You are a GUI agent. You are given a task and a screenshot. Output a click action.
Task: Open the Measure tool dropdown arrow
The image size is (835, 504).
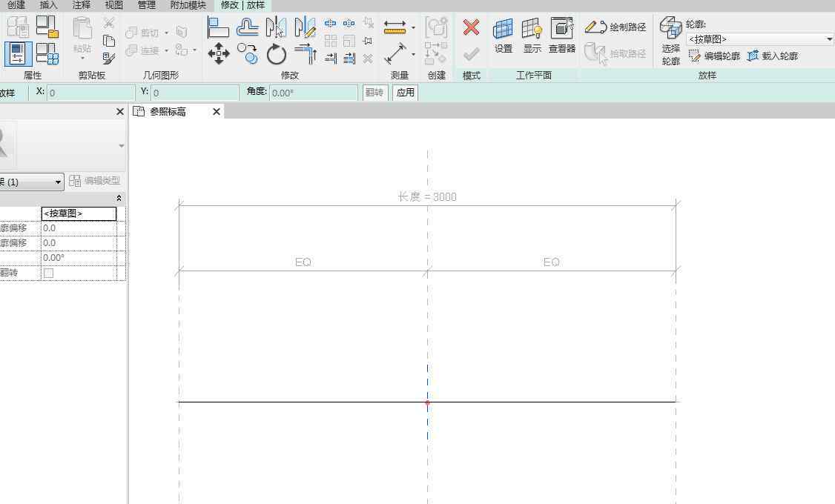413,27
